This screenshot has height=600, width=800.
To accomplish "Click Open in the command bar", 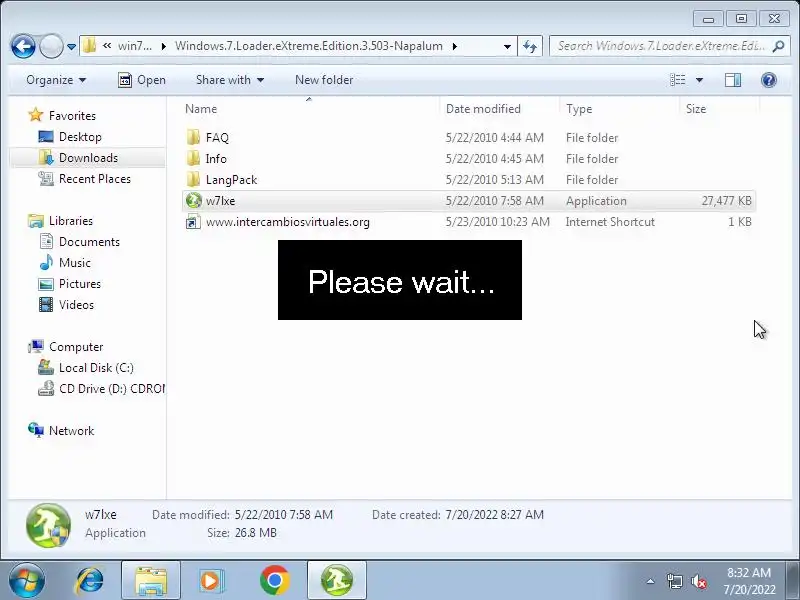I will coord(142,80).
